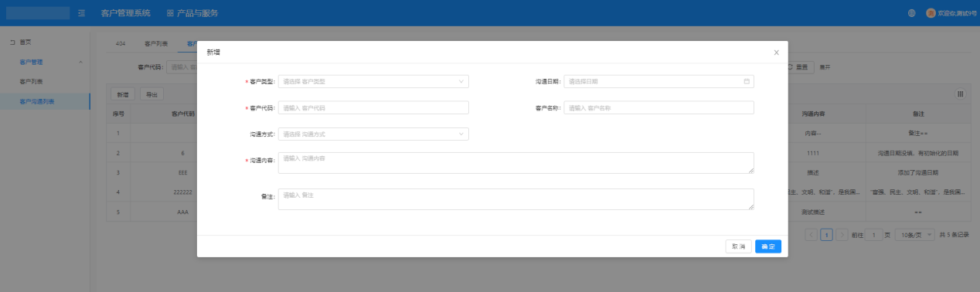The image size is (980, 292).
Task: Focus the 备注 textarea
Action: click(x=516, y=199)
